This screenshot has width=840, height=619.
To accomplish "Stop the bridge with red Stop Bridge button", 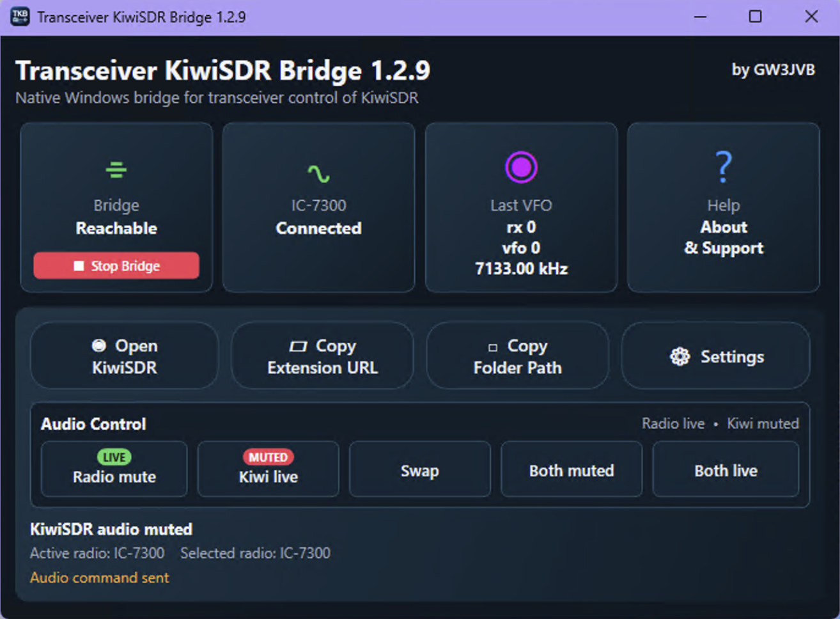I will 116,265.
